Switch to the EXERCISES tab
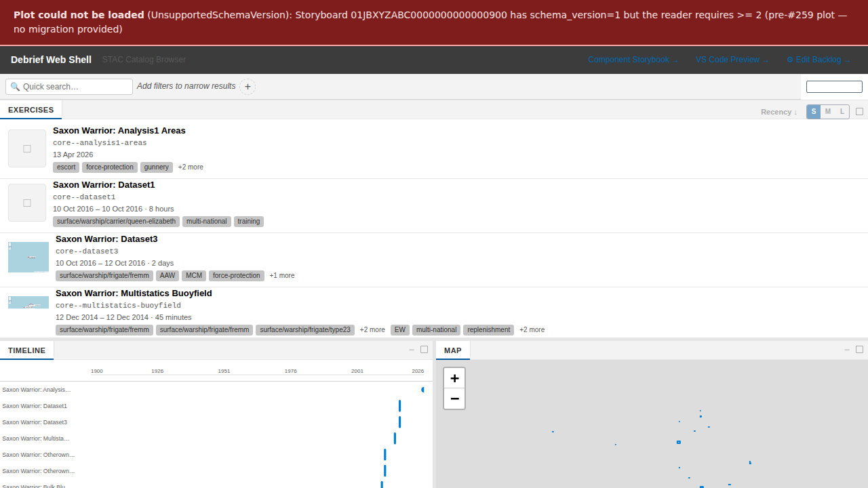Screen dimensions: 868x488 pyautogui.click(x=31, y=110)
